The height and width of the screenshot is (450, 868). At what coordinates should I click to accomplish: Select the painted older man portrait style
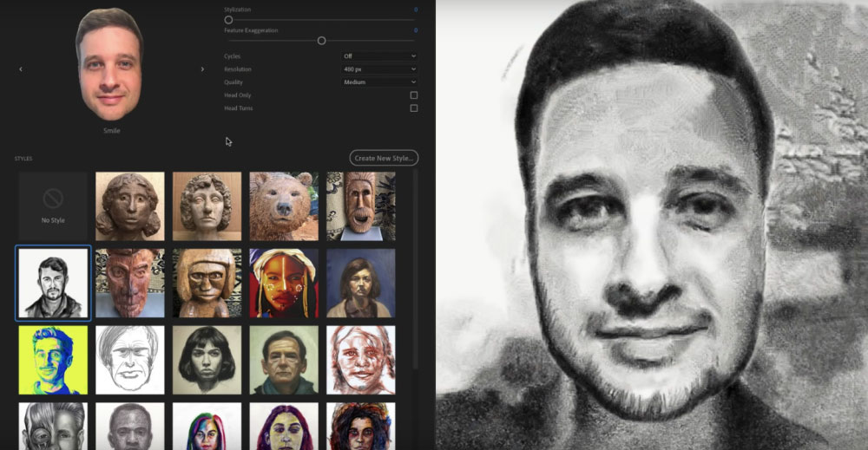(x=284, y=360)
